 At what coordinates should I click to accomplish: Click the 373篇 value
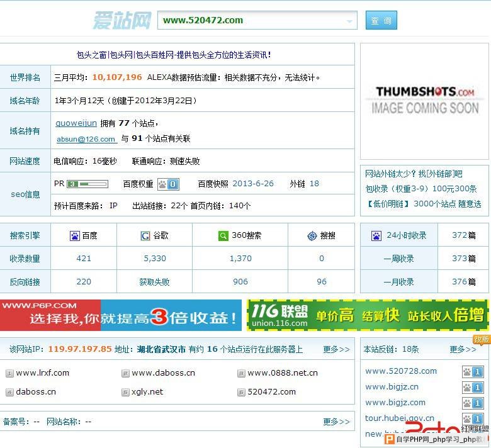tap(464, 258)
